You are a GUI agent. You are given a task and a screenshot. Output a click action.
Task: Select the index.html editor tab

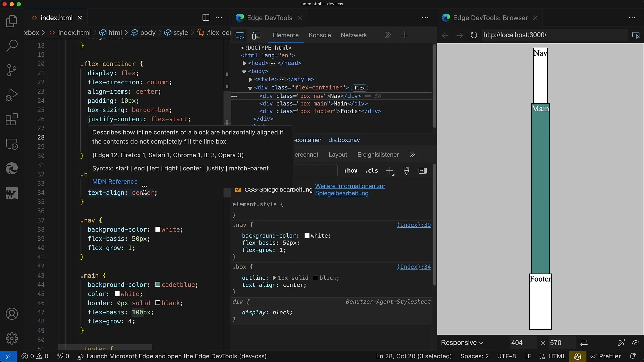[56, 18]
